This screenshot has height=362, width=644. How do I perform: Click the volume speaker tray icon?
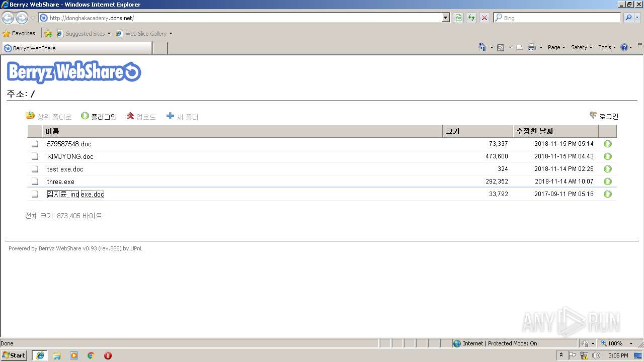pos(596,355)
